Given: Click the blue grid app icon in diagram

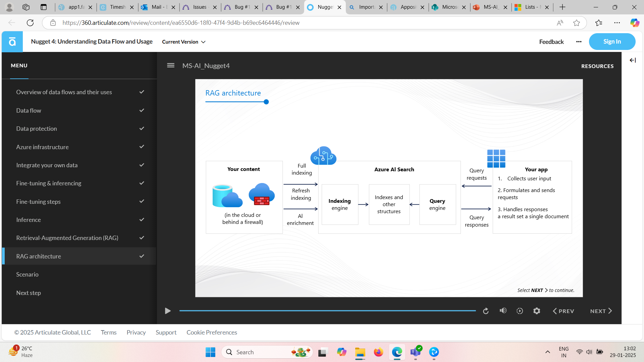Looking at the screenshot, I should click(x=496, y=159).
